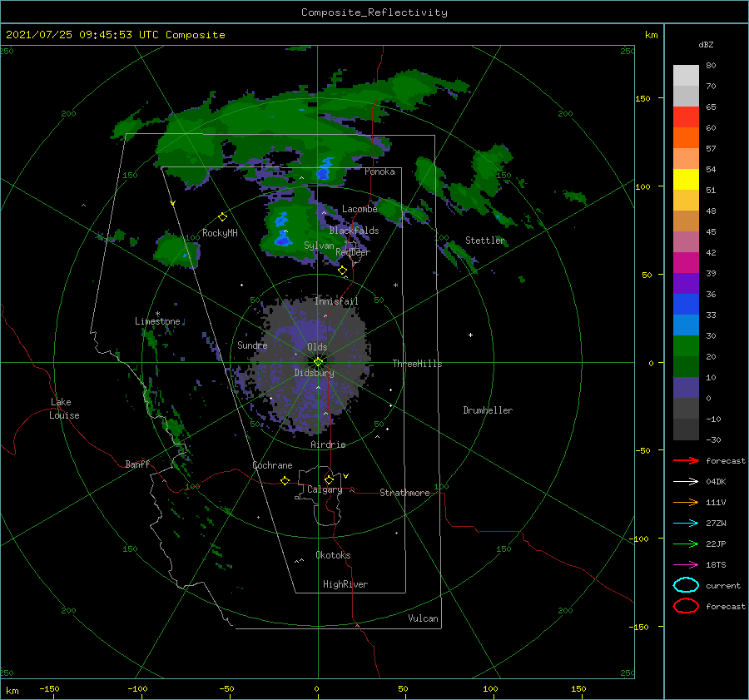The image size is (749, 700).
Task: Pick the green swatch below 30 dBZ
Action: 686,345
